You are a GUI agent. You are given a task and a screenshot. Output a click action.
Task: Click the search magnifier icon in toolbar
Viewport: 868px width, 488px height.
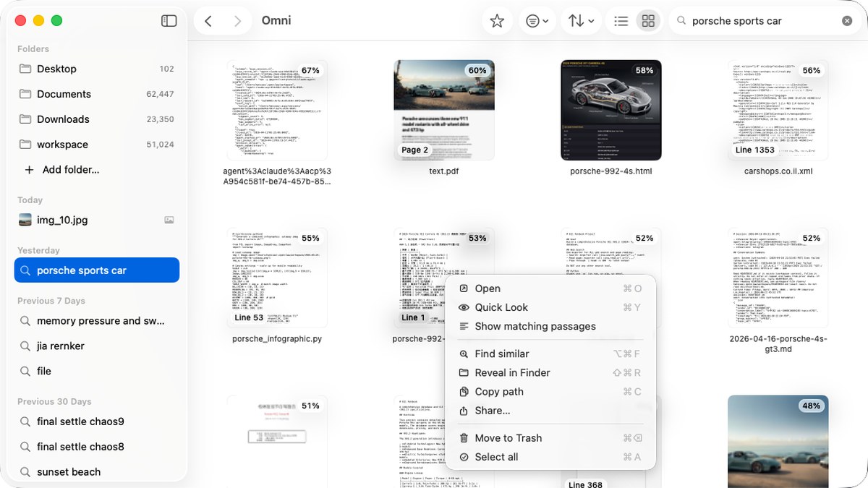pyautogui.click(x=681, y=21)
